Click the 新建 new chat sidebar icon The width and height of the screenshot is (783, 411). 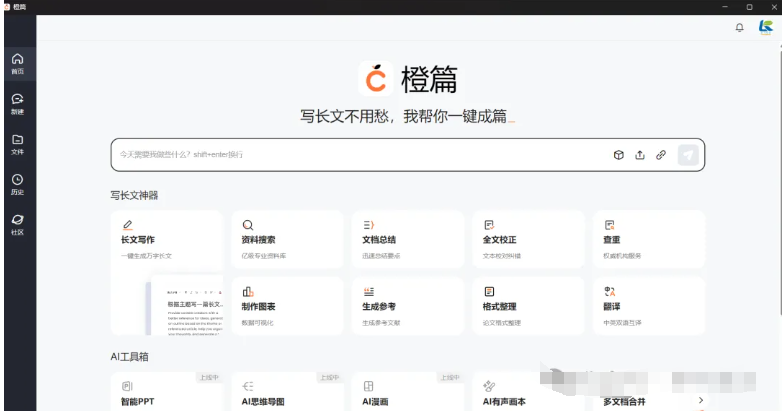17,104
